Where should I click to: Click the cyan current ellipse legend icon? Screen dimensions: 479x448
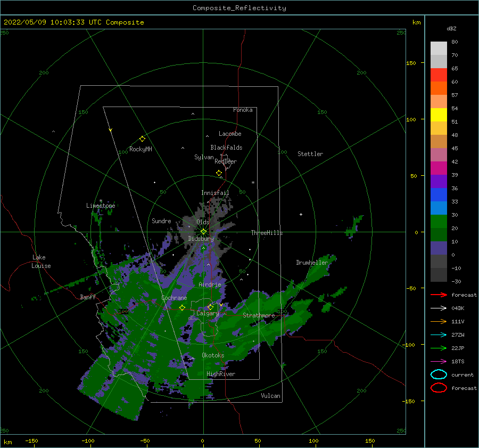point(439,374)
